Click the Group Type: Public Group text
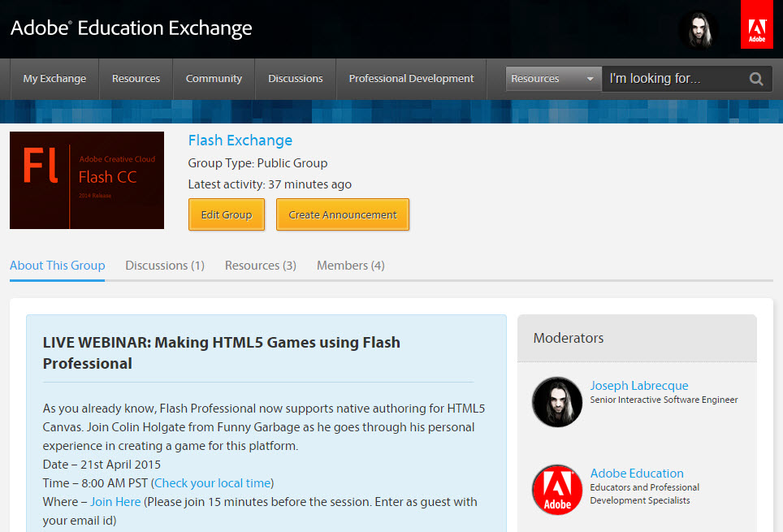The width and height of the screenshot is (783, 532). pyautogui.click(x=257, y=163)
